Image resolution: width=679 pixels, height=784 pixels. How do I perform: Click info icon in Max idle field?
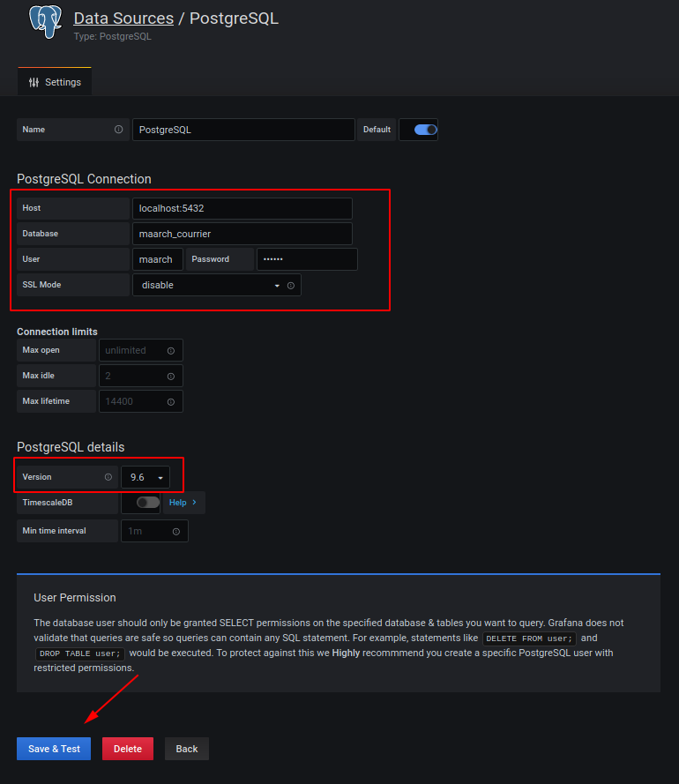170,376
